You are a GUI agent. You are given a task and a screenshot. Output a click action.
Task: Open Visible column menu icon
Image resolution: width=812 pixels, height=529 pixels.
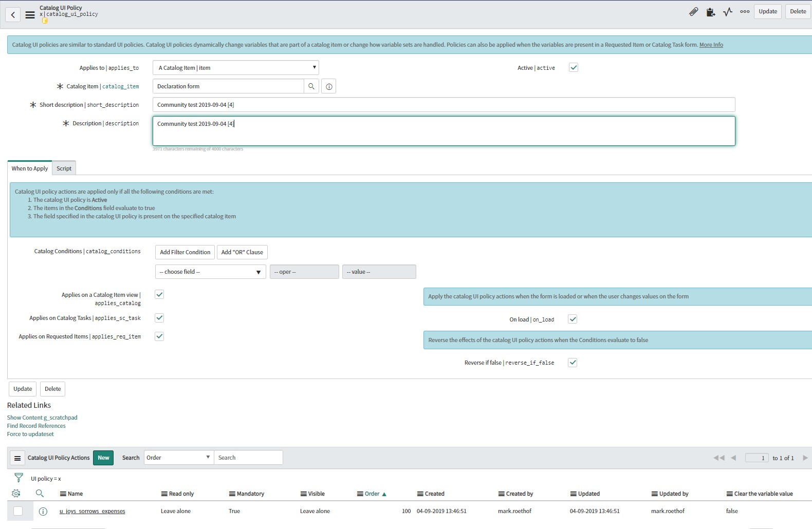(304, 494)
